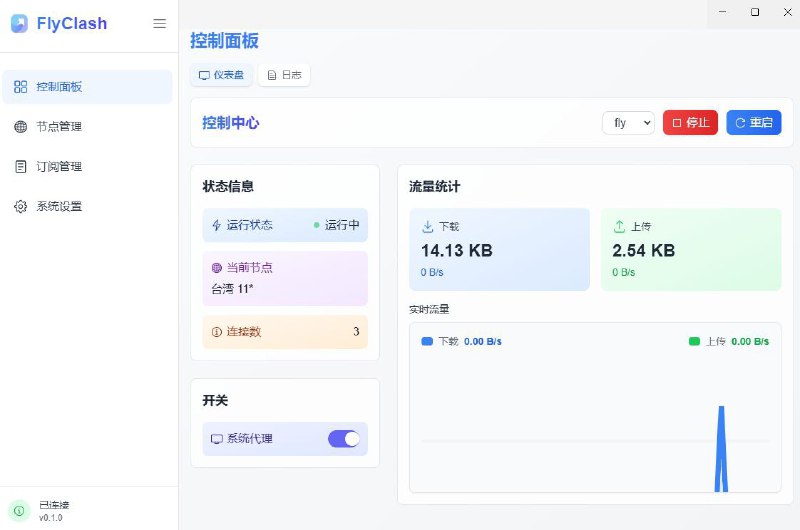
Task: Go to 系统设置 in the sidebar
Action: pos(59,207)
